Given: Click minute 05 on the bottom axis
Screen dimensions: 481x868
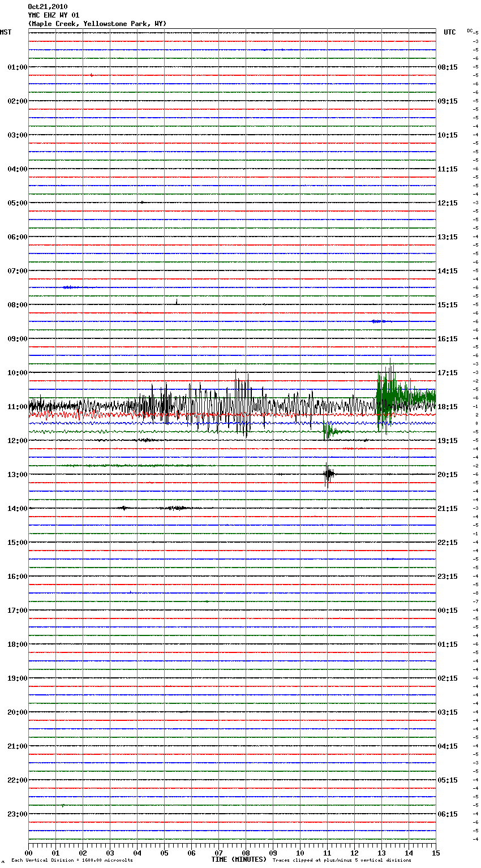Looking at the screenshot, I should (164, 853).
